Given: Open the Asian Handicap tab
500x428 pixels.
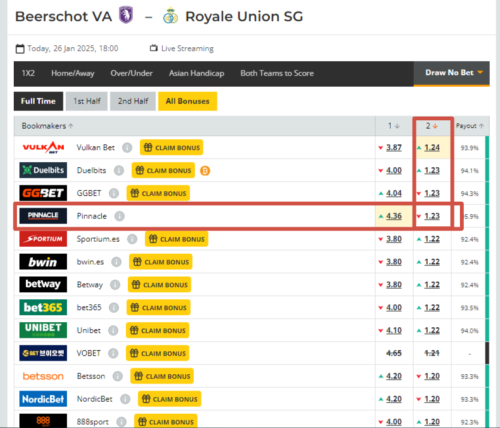Looking at the screenshot, I should 196,73.
